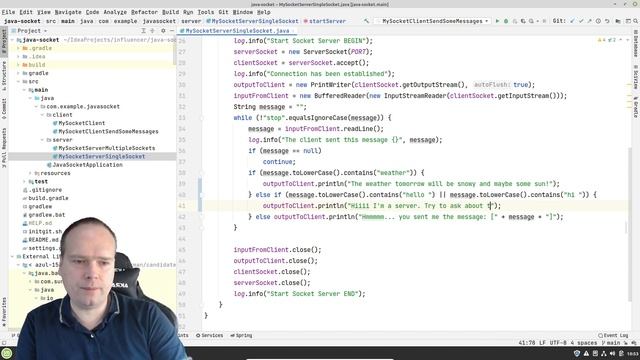
Task: Open Pull Requests sidebar tab
Action: point(4,147)
